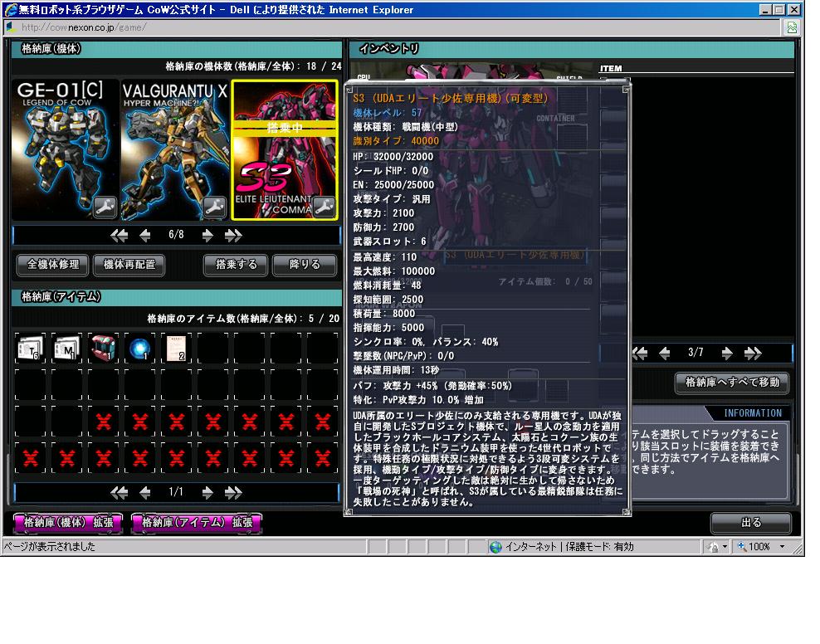Jump to last inventory page
Viewport: 820px width, 644px height.
pos(753,354)
